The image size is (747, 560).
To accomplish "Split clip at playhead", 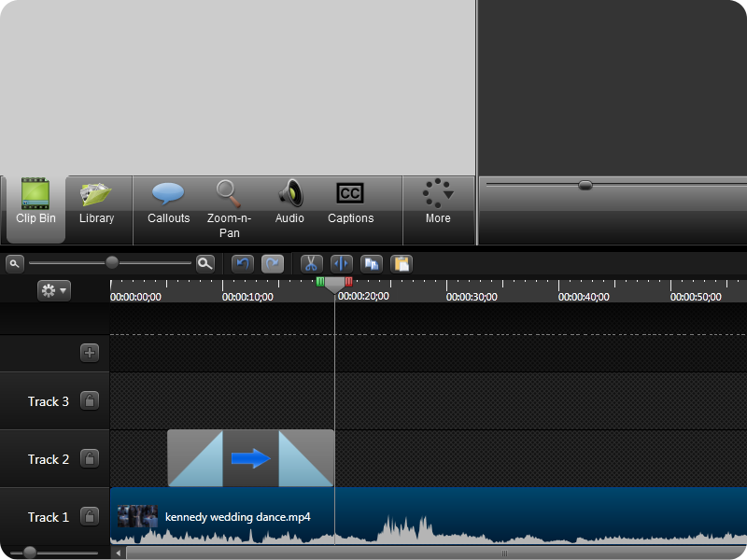I will (x=342, y=264).
